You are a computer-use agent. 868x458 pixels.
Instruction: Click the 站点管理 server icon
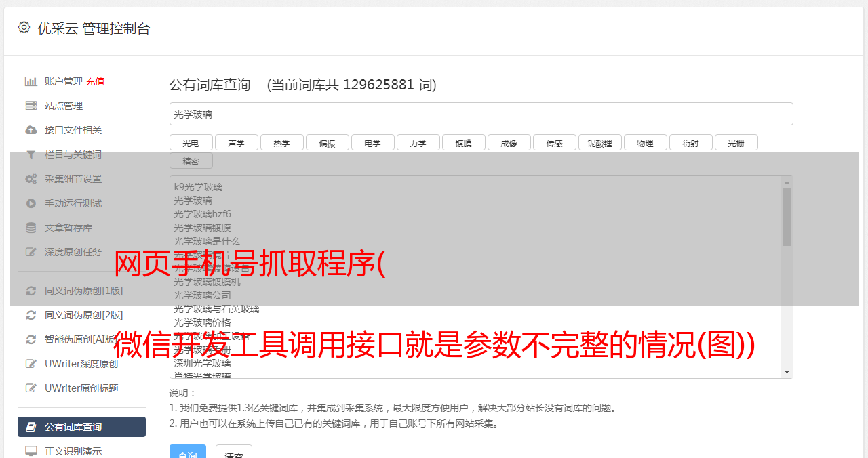click(31, 106)
